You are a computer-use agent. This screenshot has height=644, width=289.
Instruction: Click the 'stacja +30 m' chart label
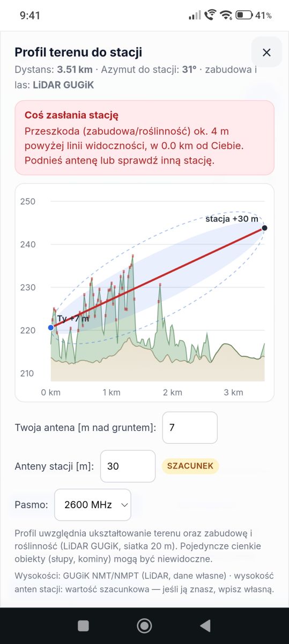232,219
